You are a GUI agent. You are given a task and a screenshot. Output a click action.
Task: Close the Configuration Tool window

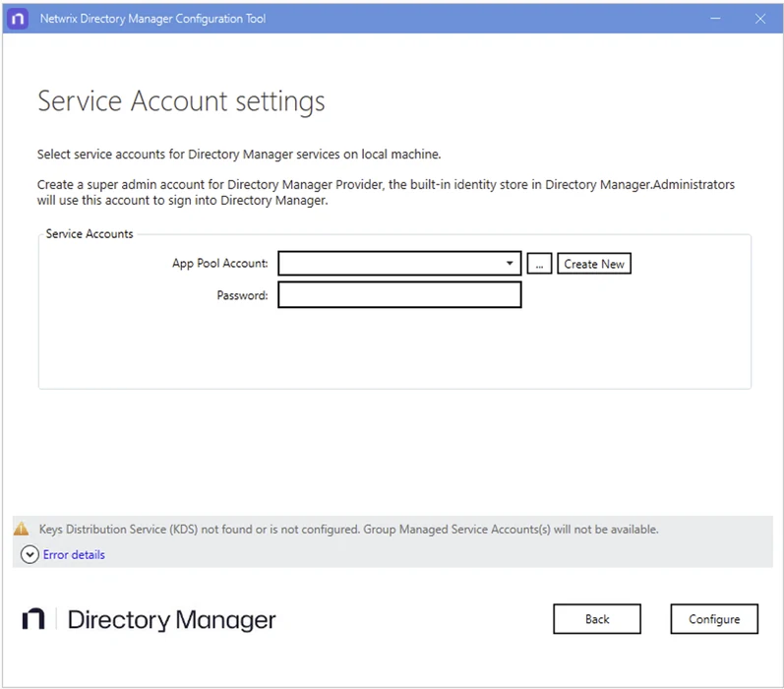pos(760,19)
